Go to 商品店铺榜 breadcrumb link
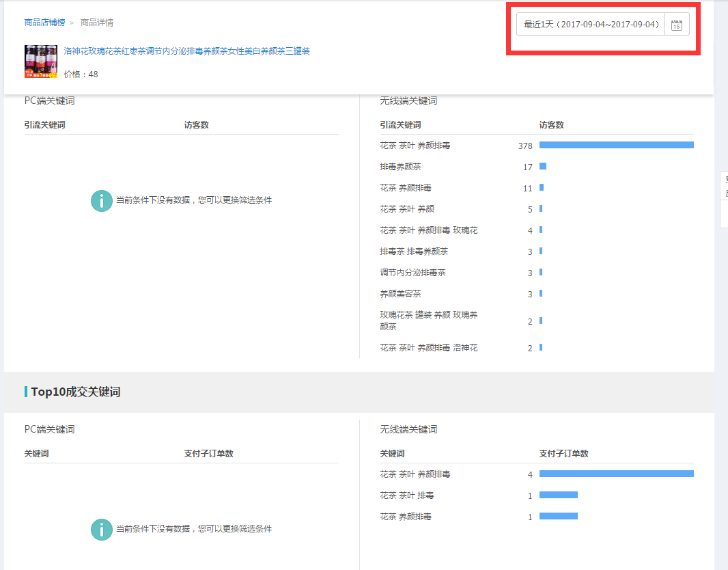 [x=44, y=23]
